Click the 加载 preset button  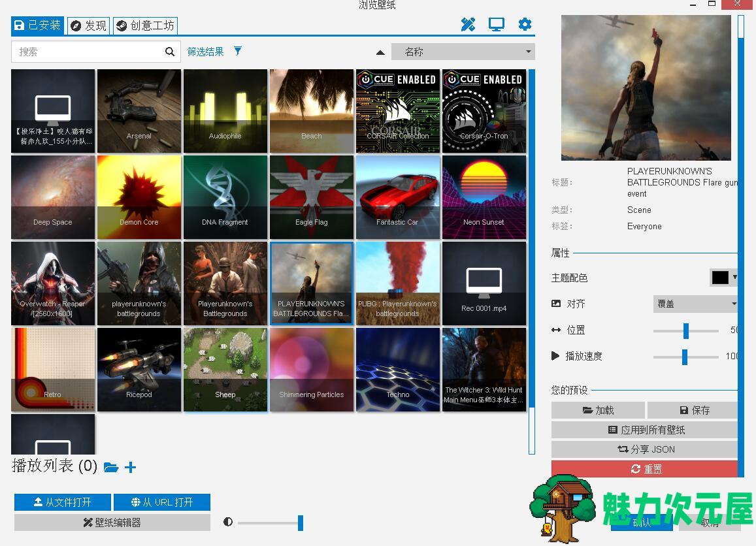point(598,410)
